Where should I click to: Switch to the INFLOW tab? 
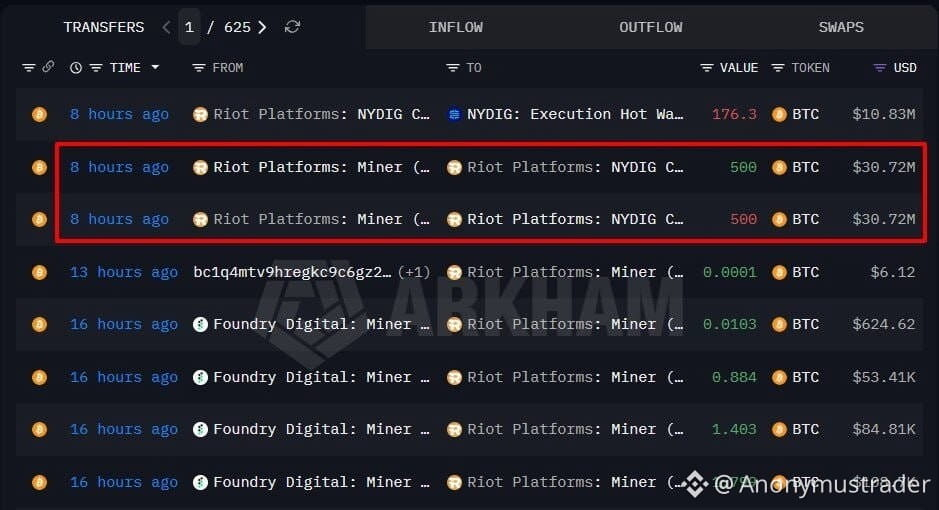click(456, 27)
